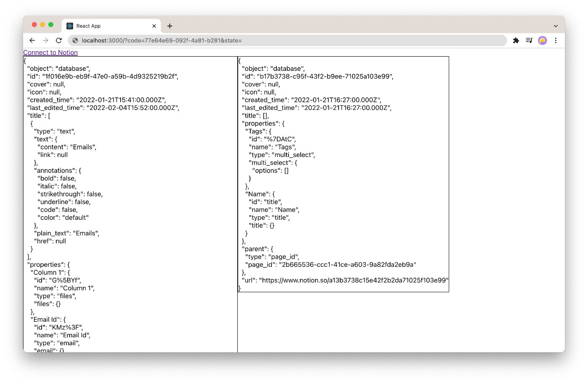The width and height of the screenshot is (588, 383).
Task: Click the "Tags": { property line
Action: (x=258, y=131)
